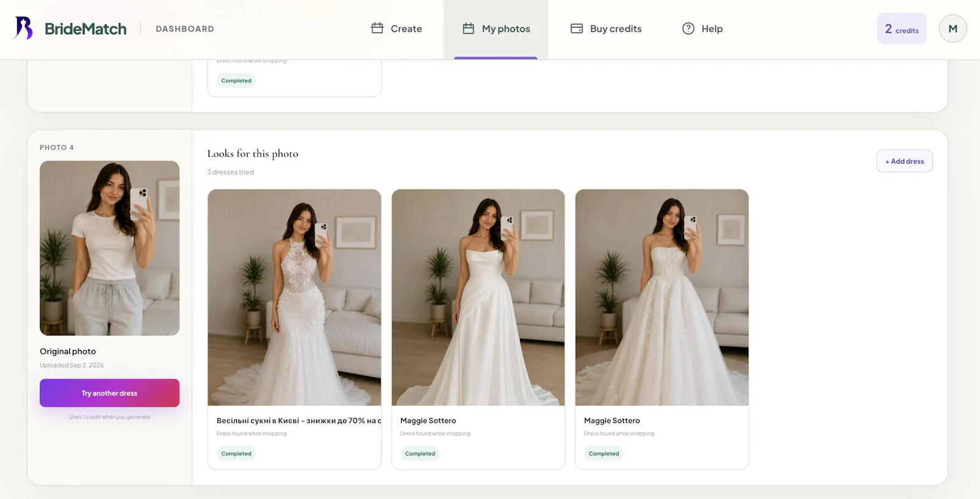Click the DASHBOARD label
This screenshot has height=499, width=980.
(185, 29)
